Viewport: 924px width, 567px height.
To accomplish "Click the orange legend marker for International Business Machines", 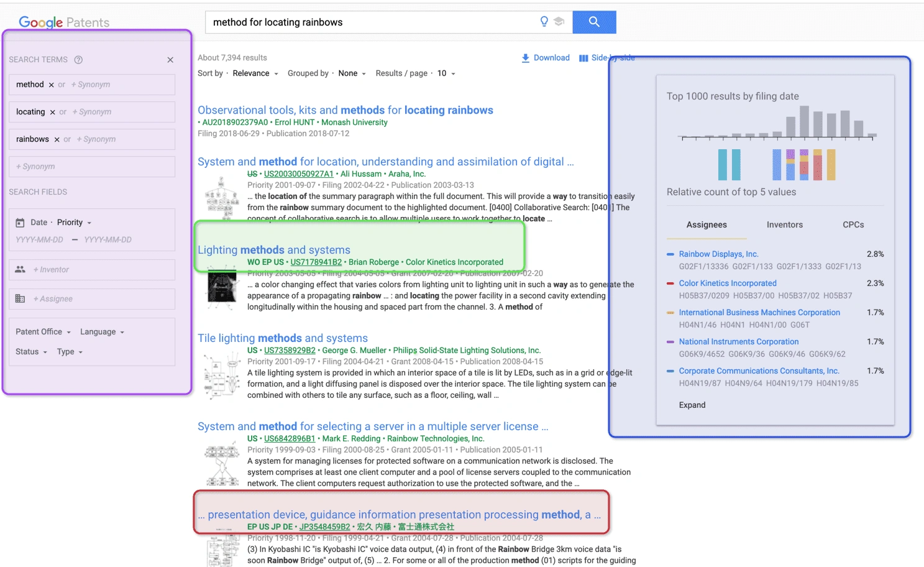I will click(670, 313).
